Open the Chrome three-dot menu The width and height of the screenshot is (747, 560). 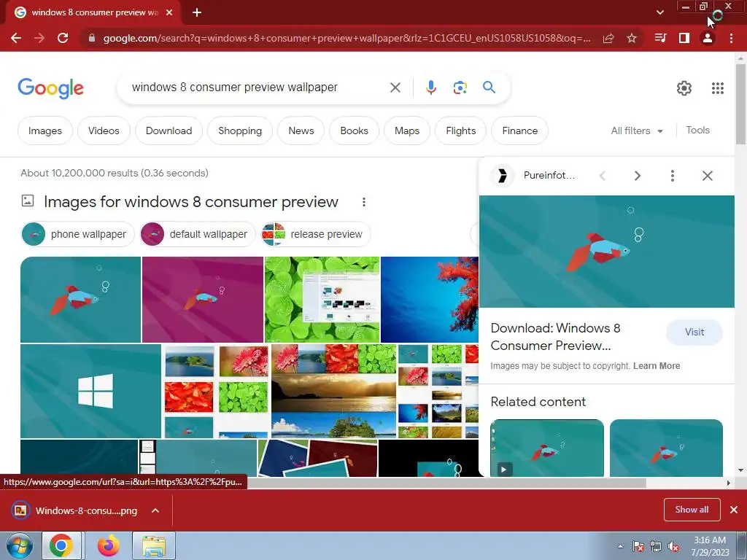pyautogui.click(x=731, y=38)
